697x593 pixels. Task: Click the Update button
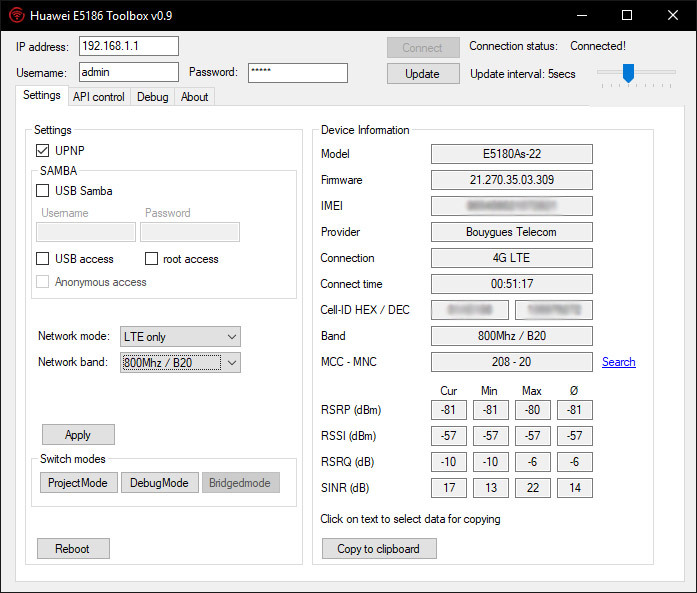click(x=423, y=74)
